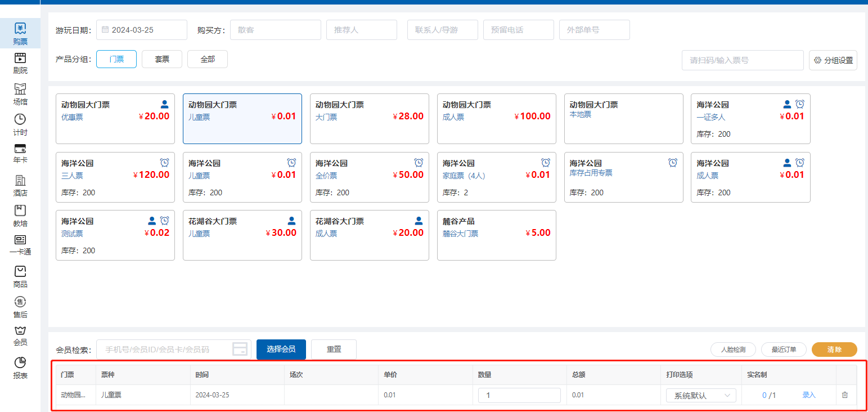The width and height of the screenshot is (868, 412).
Task: Switch product group to 套票
Action: 162,59
